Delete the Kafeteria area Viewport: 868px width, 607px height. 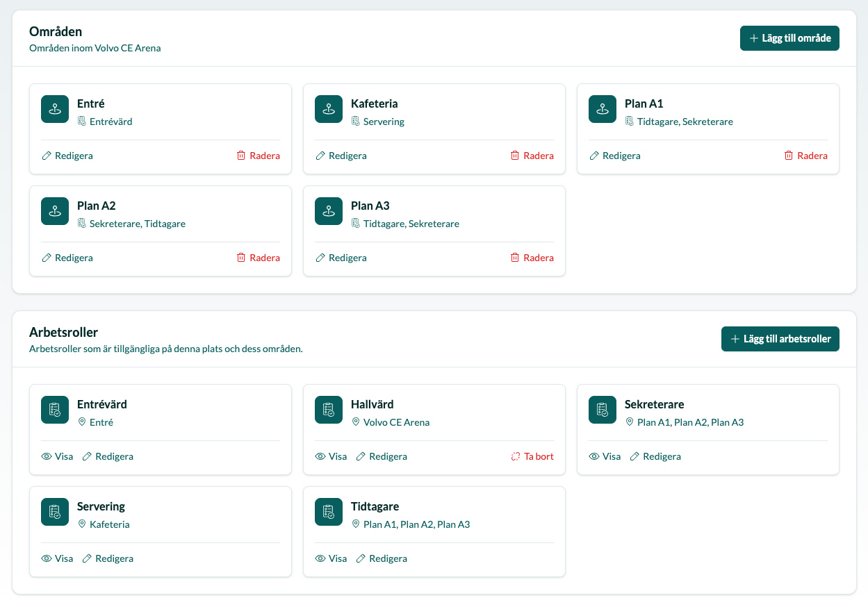[x=532, y=156]
